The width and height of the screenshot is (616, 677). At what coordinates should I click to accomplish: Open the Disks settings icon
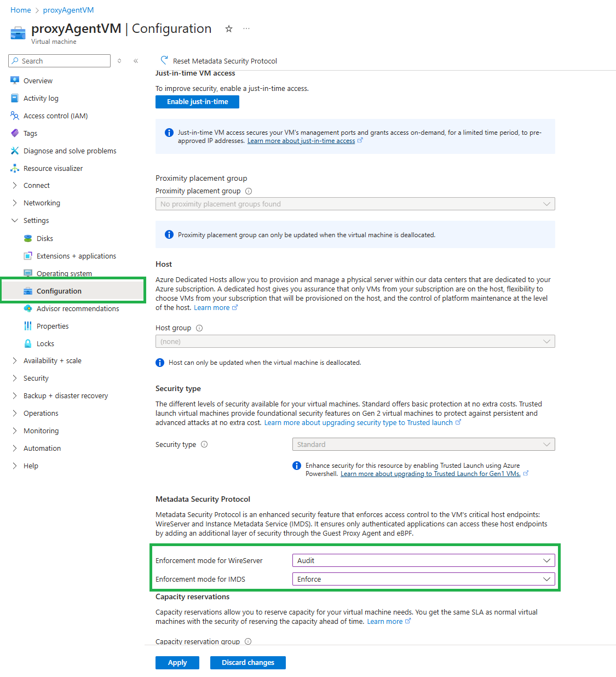(x=27, y=238)
